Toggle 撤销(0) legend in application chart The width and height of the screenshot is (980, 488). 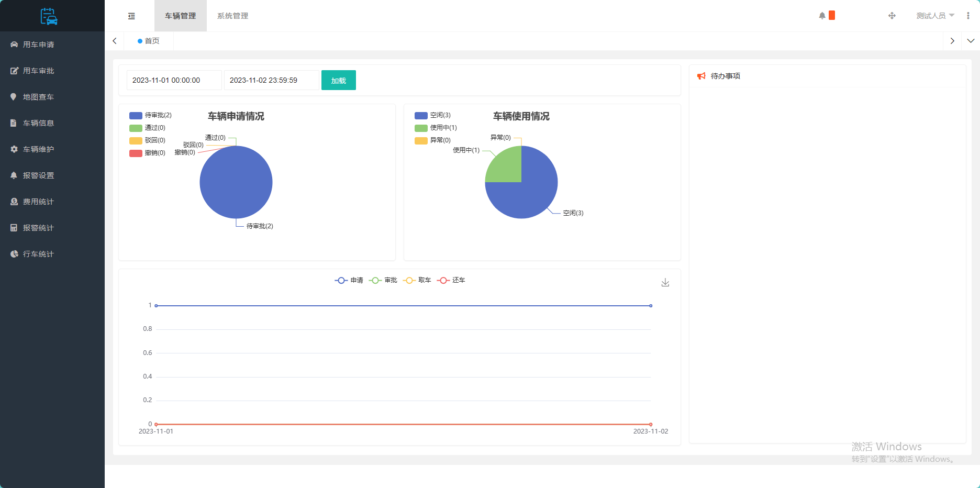click(147, 153)
